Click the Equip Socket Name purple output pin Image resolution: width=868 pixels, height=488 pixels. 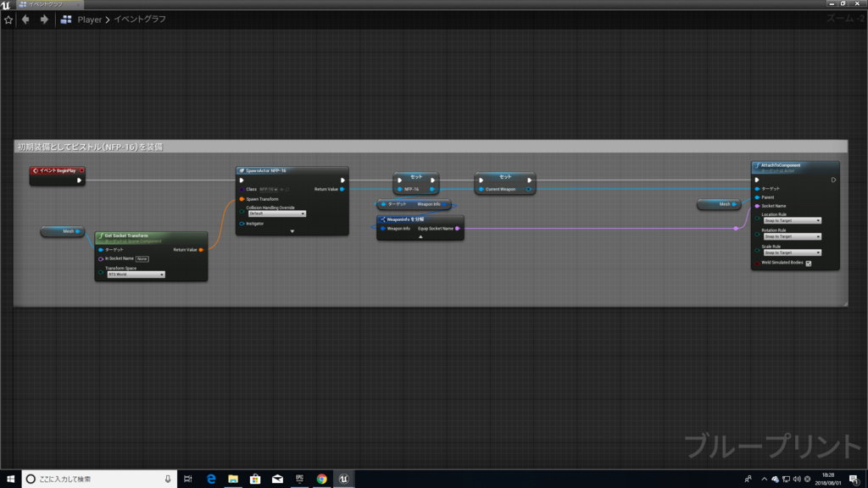pyautogui.click(x=457, y=229)
